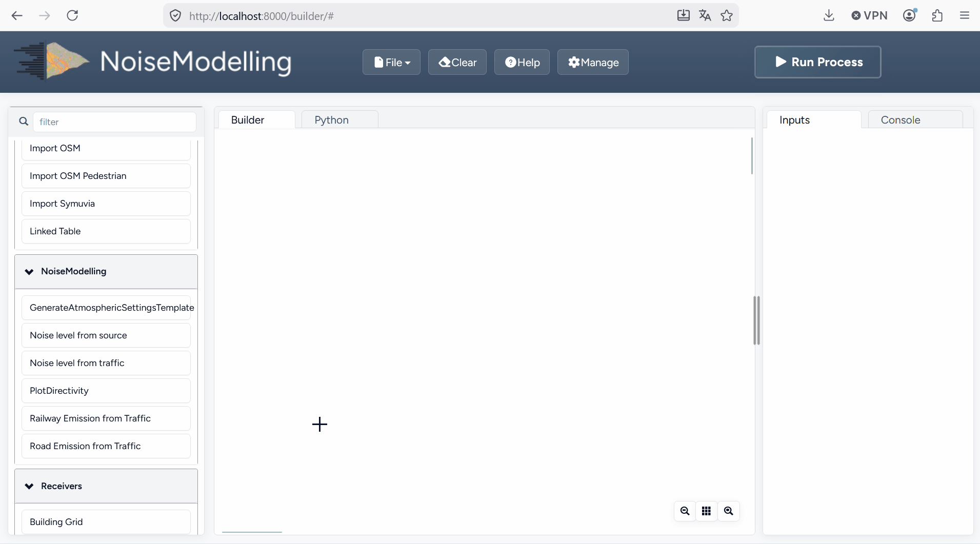This screenshot has width=980, height=544.
Task: Open the browser account profile
Action: [x=910, y=15]
